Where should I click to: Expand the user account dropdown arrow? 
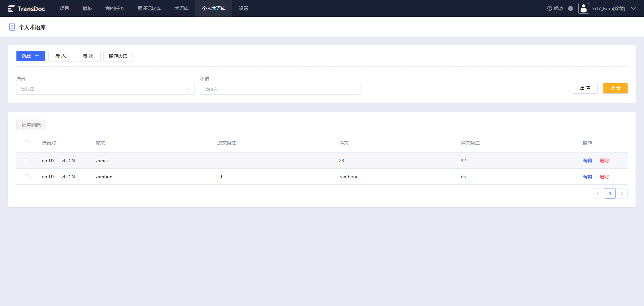coord(633,8)
